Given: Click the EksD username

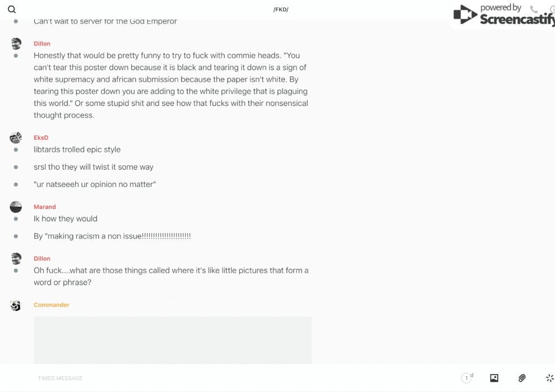Looking at the screenshot, I should 41,138.
